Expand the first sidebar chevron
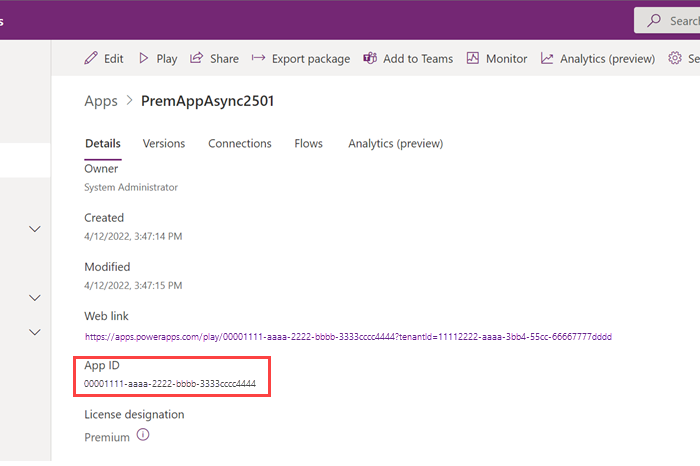This screenshot has height=466, width=700. pos(35,229)
